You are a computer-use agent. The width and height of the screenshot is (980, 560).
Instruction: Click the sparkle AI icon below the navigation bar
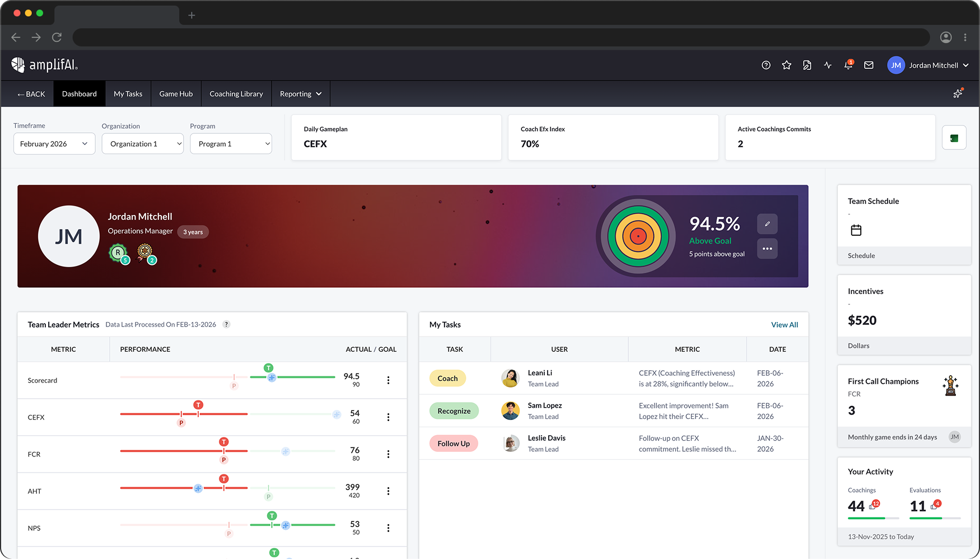[x=958, y=94]
